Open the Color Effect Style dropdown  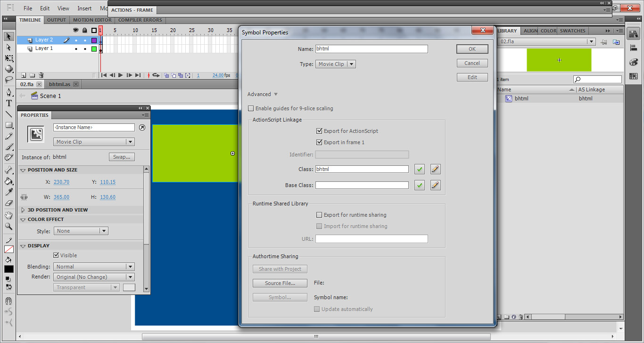(x=81, y=231)
